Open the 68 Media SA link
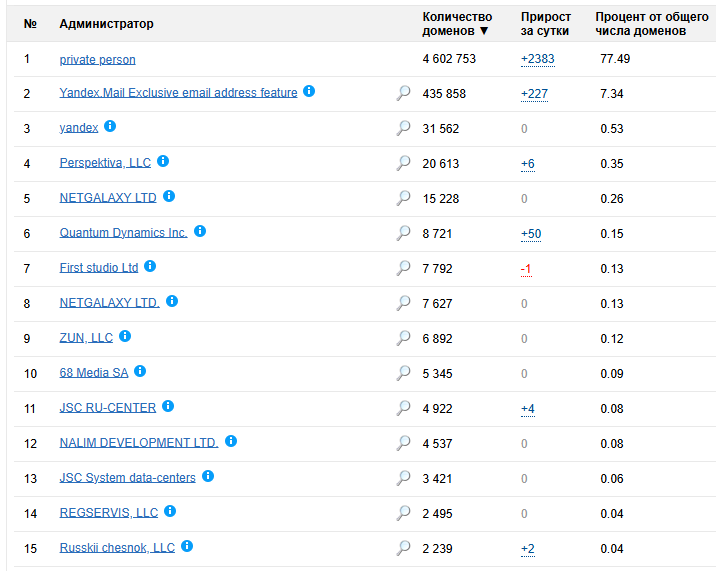This screenshot has width=716, height=571. pyautogui.click(x=94, y=373)
